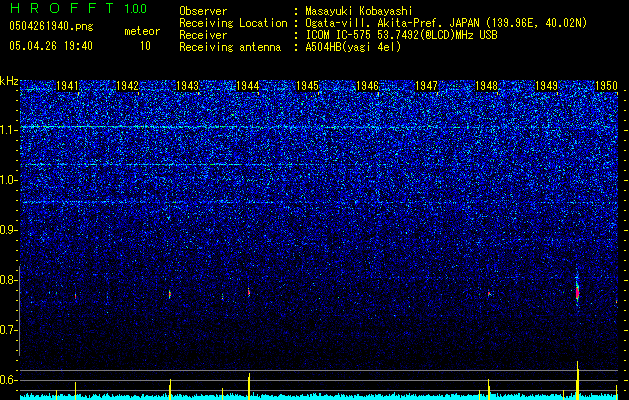Click the large meteor echo after 1949
The image size is (629, 400).
coord(577,292)
